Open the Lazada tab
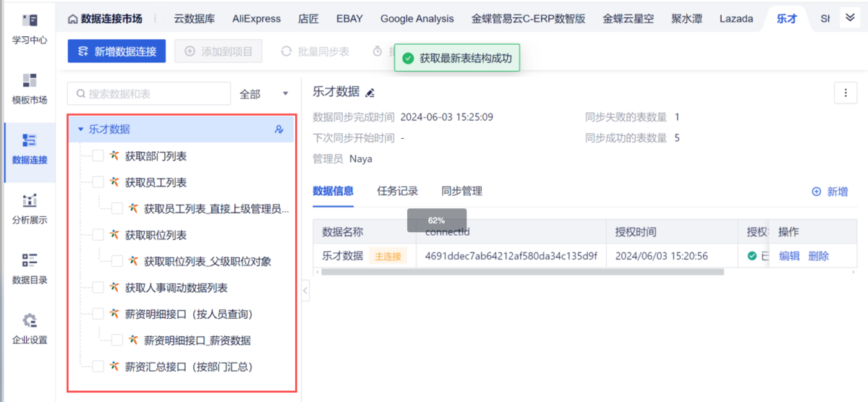Image resolution: width=868 pixels, height=402 pixels. tap(736, 19)
